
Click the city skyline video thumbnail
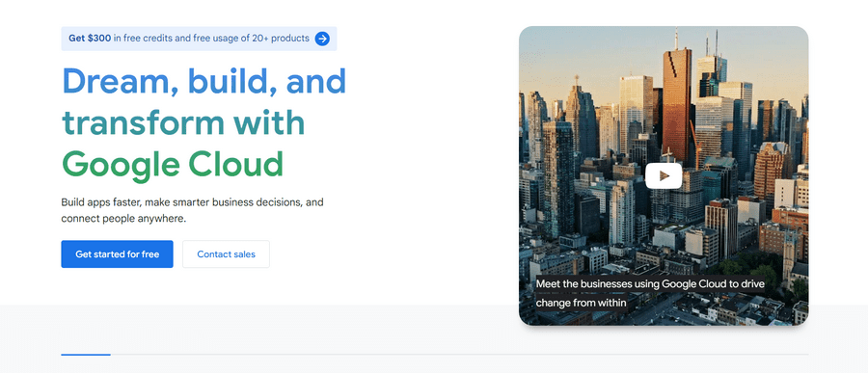tap(664, 175)
